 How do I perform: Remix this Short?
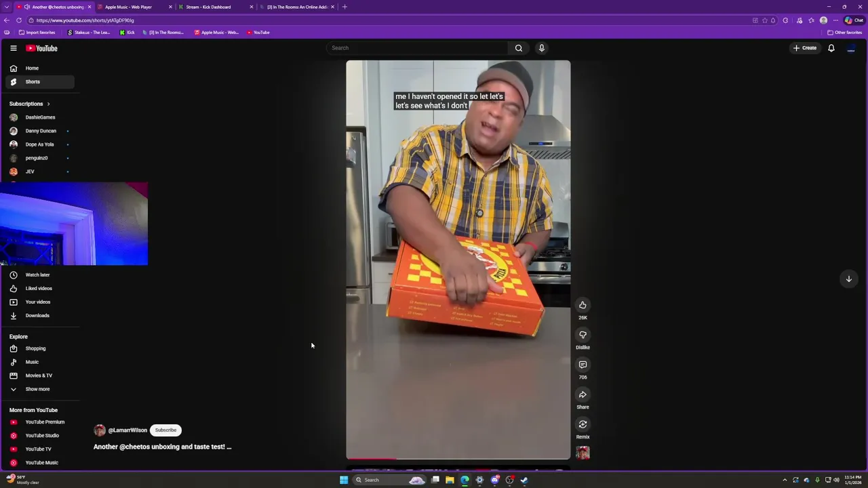[583, 424]
